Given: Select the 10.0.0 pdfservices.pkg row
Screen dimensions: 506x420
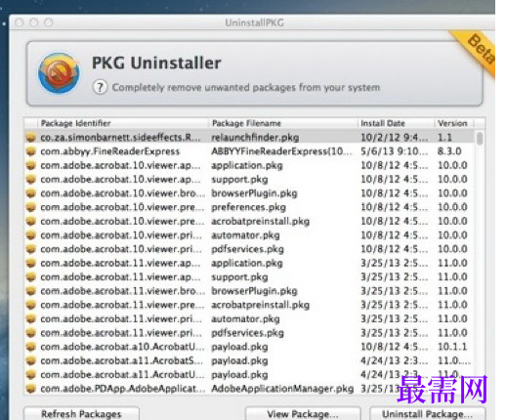Looking at the screenshot, I should [x=249, y=249].
